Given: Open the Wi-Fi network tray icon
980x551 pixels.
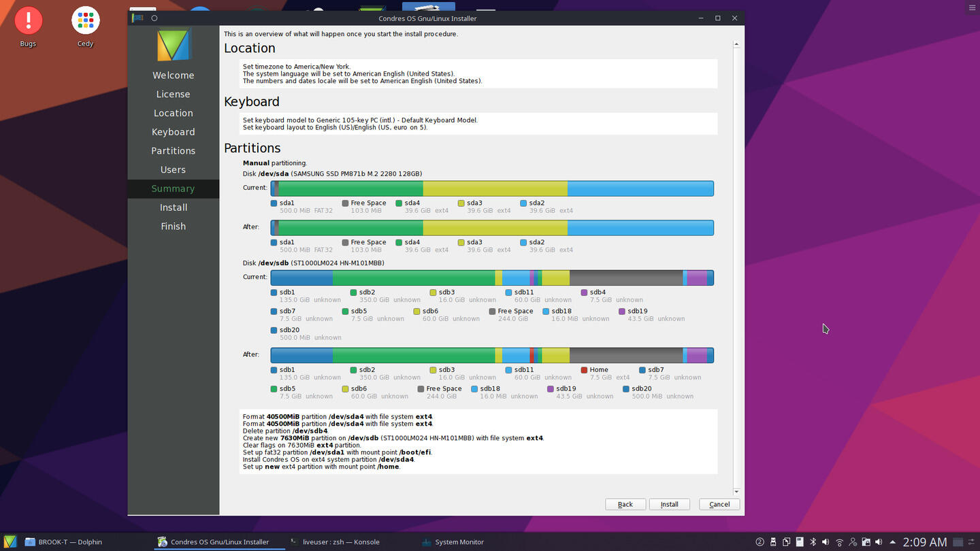Looking at the screenshot, I should point(839,542).
